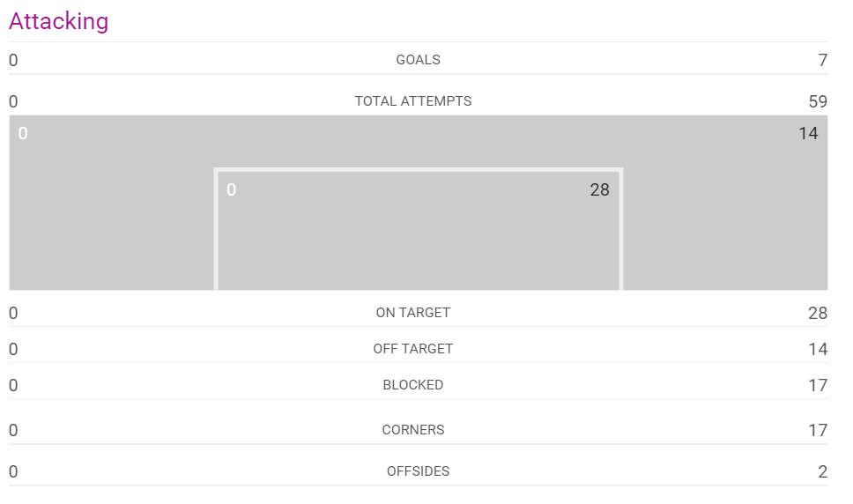The image size is (853, 504).
Task: Click the 59 total attempts value
Action: tap(817, 101)
